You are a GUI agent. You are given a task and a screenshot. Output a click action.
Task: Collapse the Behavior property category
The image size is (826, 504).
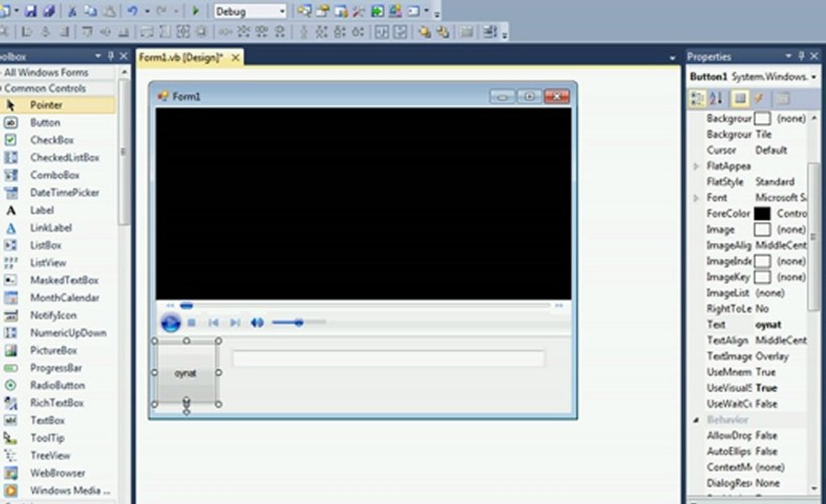point(696,420)
